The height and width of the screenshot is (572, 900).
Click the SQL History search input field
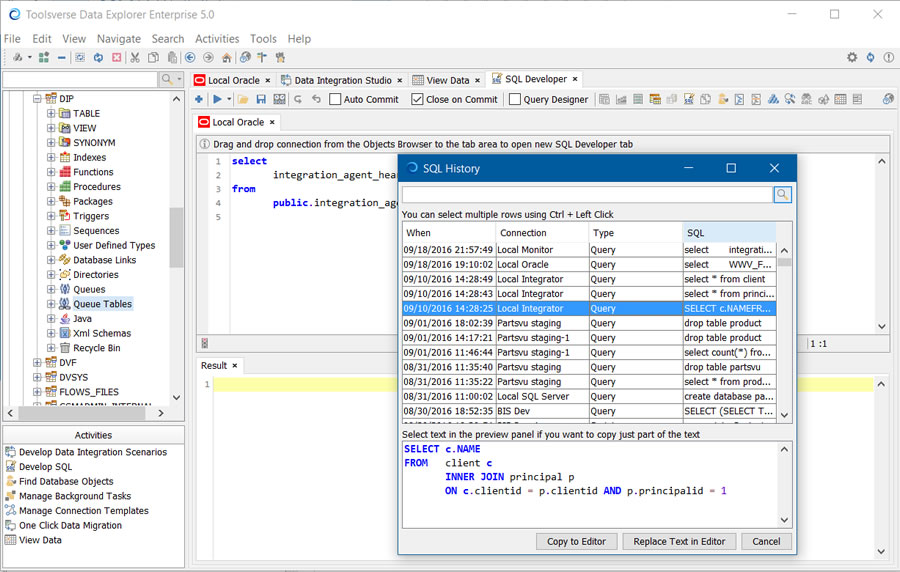(x=587, y=195)
